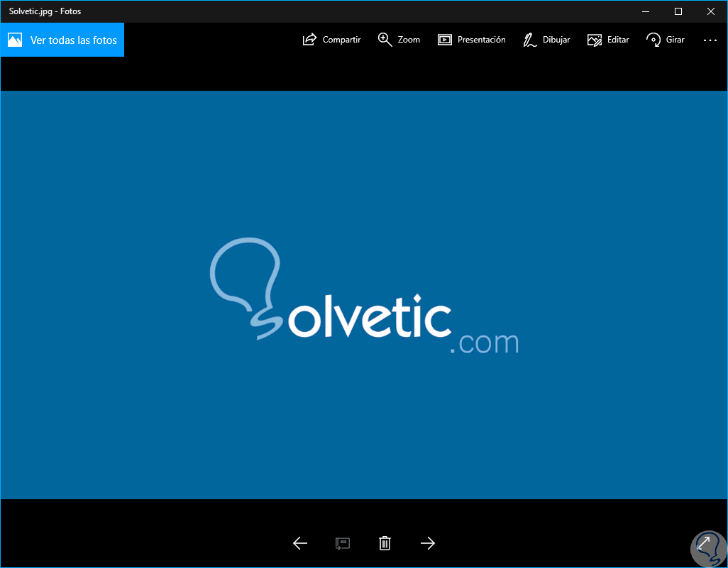
Task: Delete the photo with trash icon
Action: click(x=385, y=543)
